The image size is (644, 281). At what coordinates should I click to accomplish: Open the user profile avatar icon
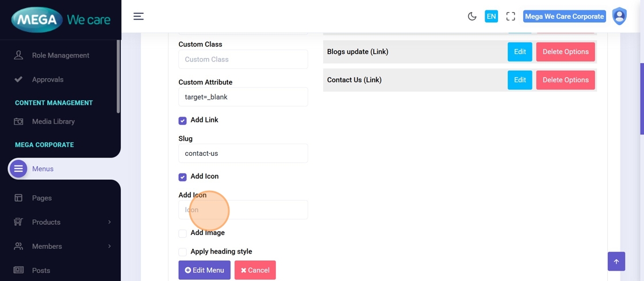pyautogui.click(x=619, y=16)
